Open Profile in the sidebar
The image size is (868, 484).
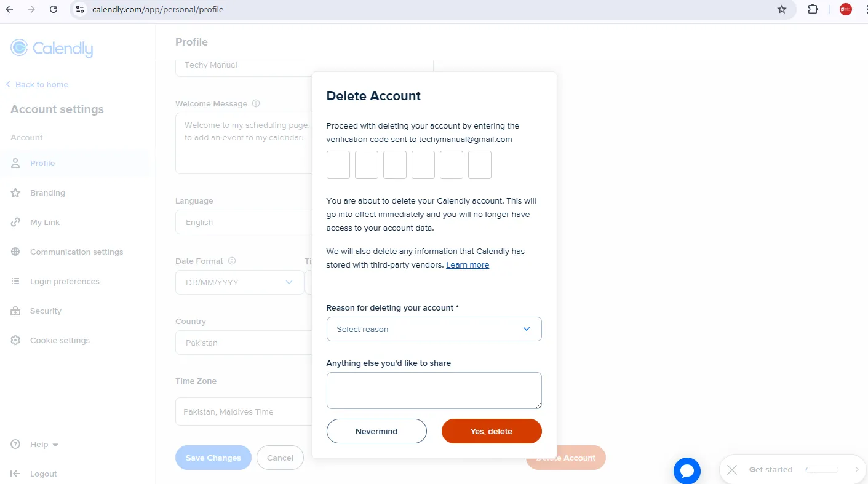[x=42, y=163]
